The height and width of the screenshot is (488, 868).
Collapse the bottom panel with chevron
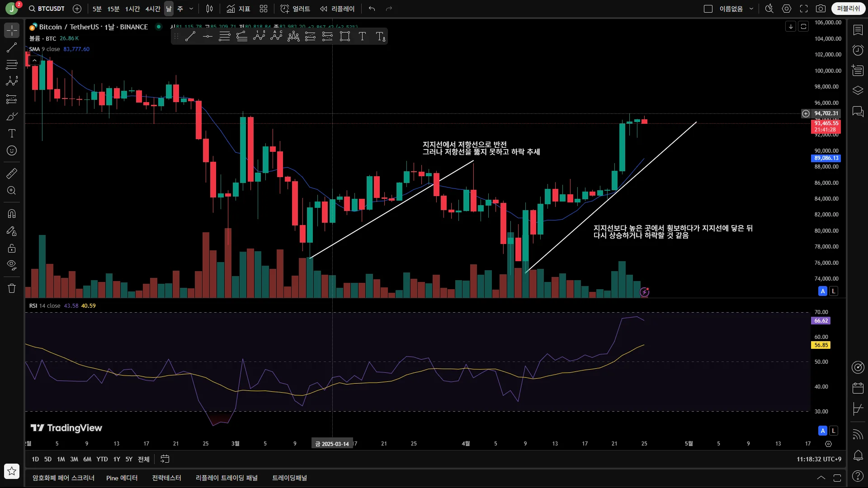821,478
